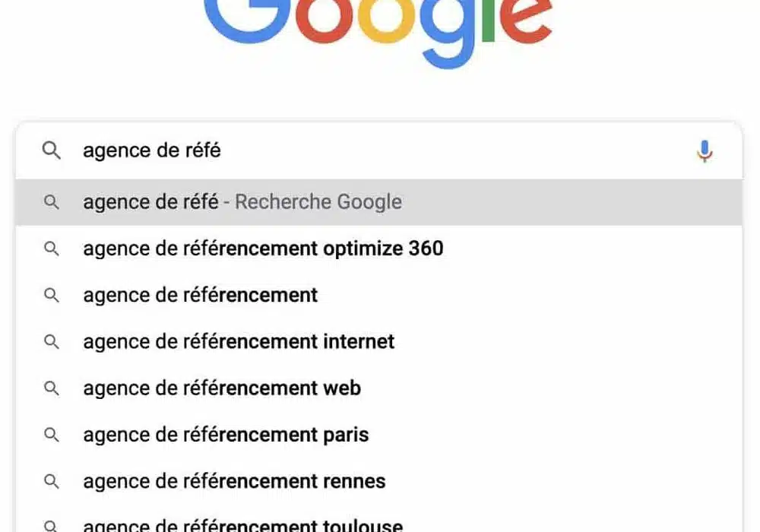Viewport: 760px width, 532px height.
Task: Choose "agence de référencement optimize 360" suggestion
Action: [263, 249]
